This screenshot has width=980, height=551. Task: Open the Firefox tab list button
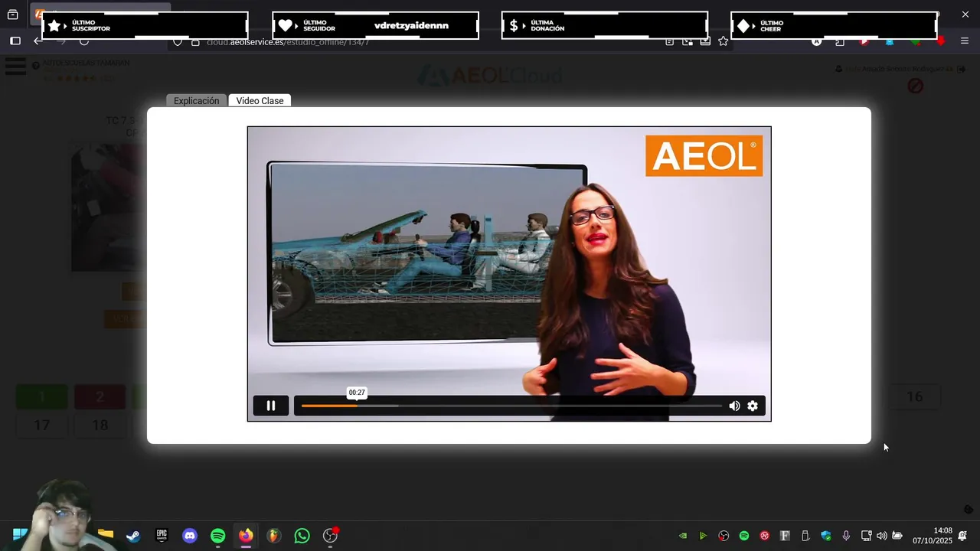tap(13, 15)
